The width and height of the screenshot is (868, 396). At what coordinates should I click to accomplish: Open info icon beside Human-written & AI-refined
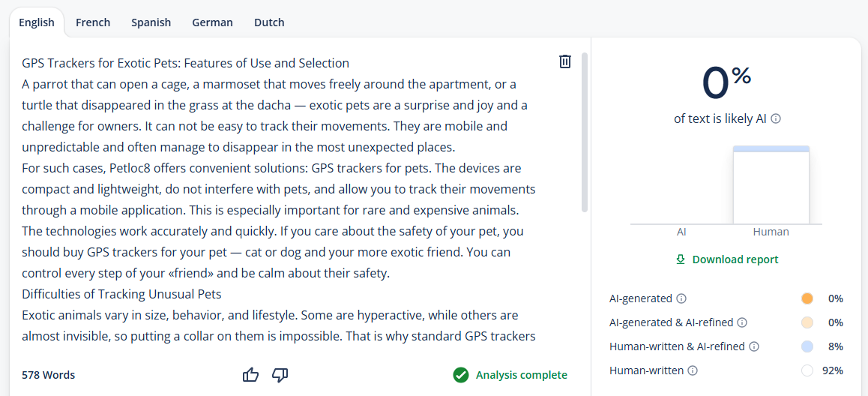point(753,346)
